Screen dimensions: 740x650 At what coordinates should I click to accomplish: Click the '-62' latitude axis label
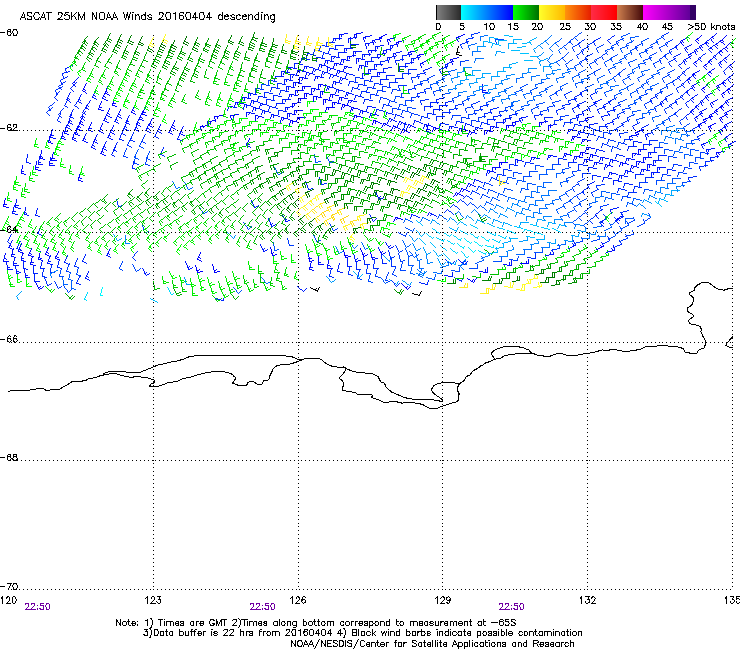[9, 128]
